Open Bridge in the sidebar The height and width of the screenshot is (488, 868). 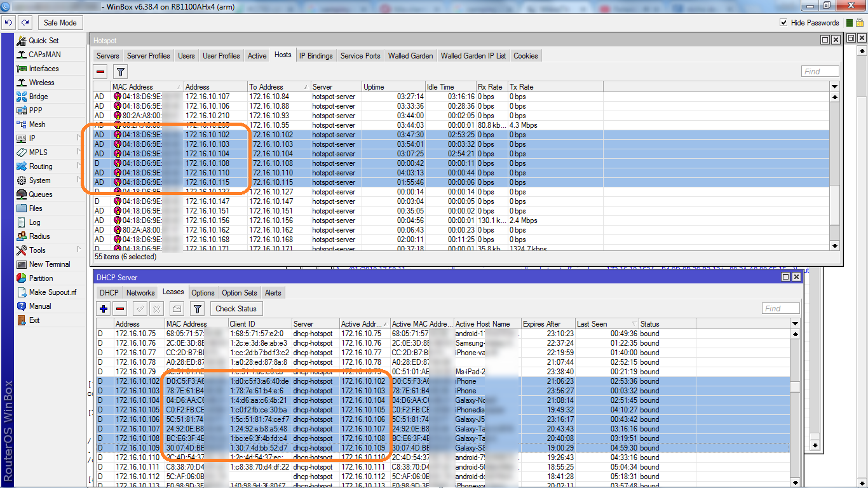[x=38, y=97]
